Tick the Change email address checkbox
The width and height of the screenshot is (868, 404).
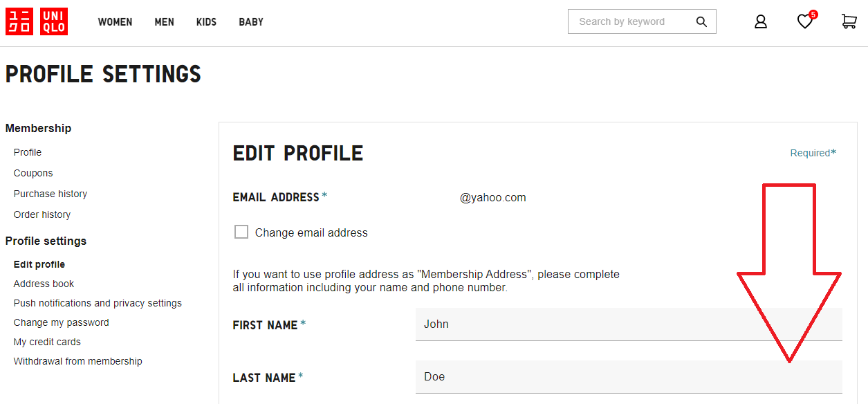point(241,232)
